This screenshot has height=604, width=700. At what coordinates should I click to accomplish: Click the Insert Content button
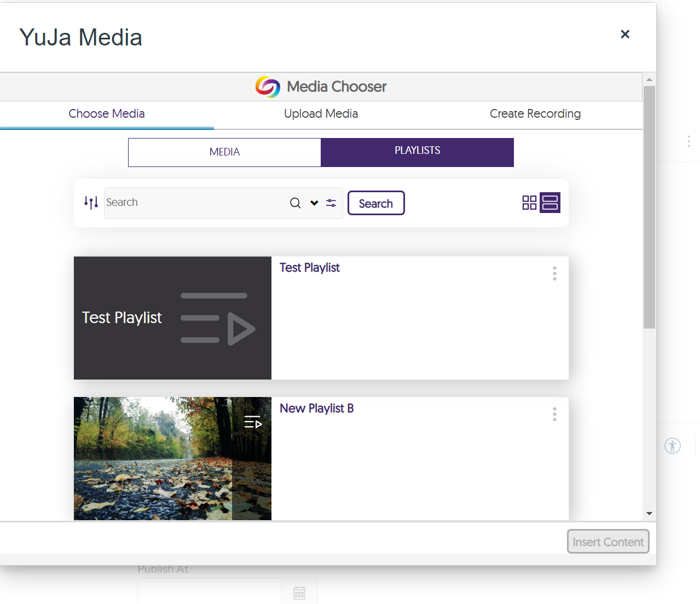tap(608, 542)
